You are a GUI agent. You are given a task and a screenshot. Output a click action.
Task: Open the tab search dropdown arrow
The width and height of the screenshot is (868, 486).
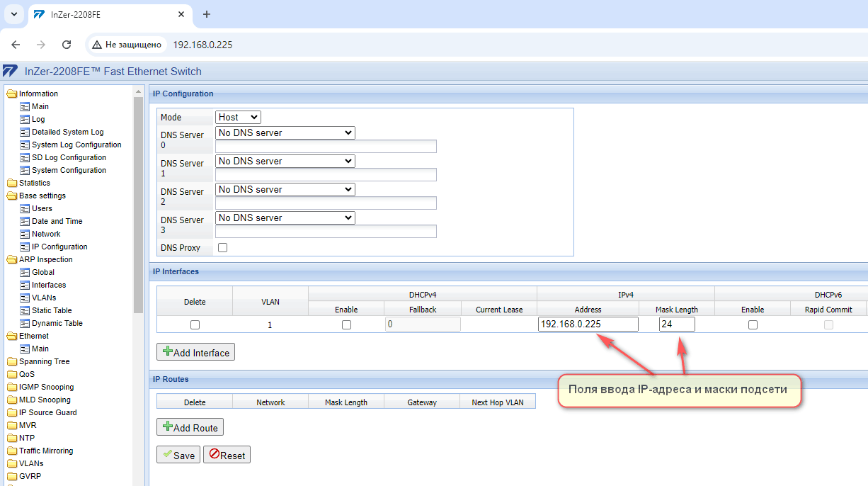[x=13, y=14]
